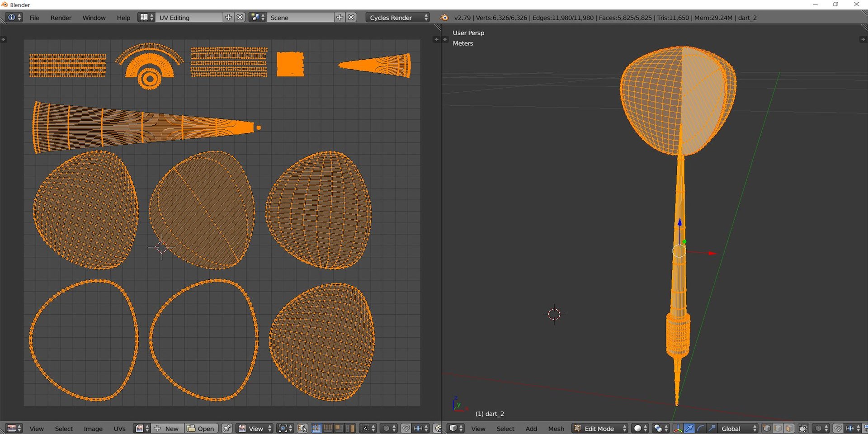Toggle the pin image icon
The height and width of the screenshot is (434, 868).
click(x=227, y=429)
